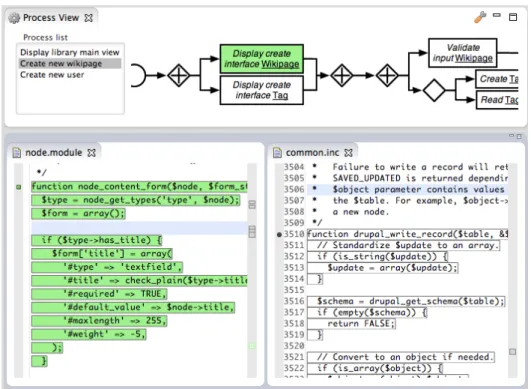The image size is (531, 389).
Task: Click line 'function node_content_form($node'
Action: point(140,187)
